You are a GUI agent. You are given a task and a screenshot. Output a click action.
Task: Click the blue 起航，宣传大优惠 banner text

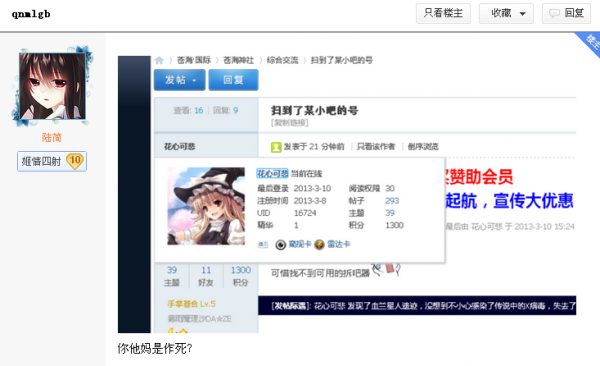pos(509,201)
